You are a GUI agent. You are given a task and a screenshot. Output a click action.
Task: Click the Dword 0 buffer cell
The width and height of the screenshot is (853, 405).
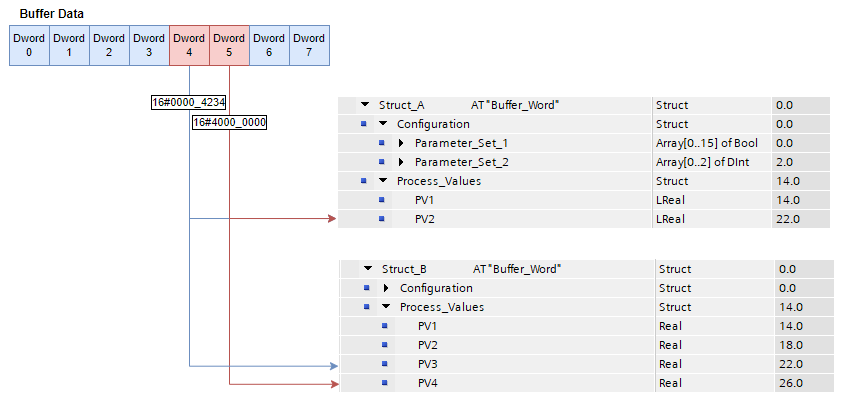point(29,45)
